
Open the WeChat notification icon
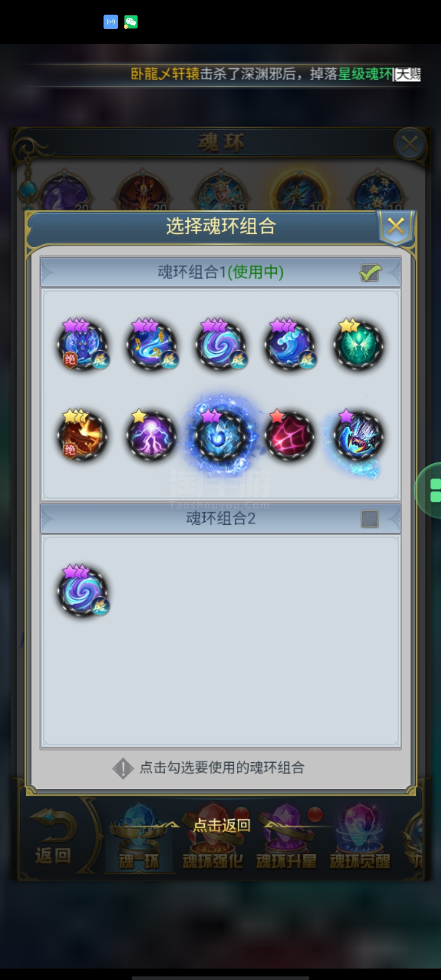(x=131, y=22)
